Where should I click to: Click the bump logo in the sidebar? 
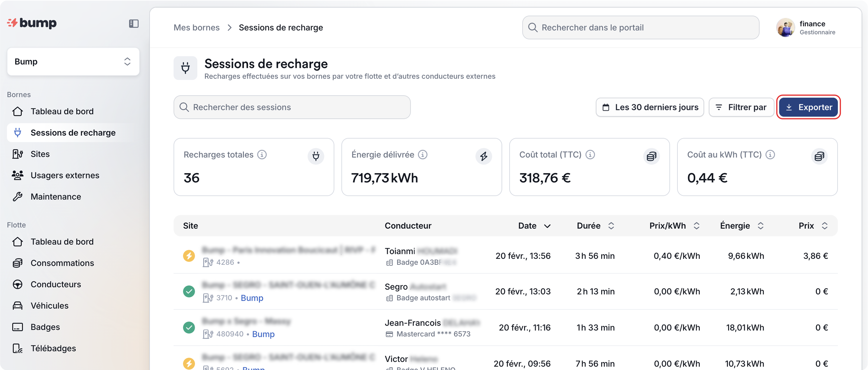pos(32,23)
